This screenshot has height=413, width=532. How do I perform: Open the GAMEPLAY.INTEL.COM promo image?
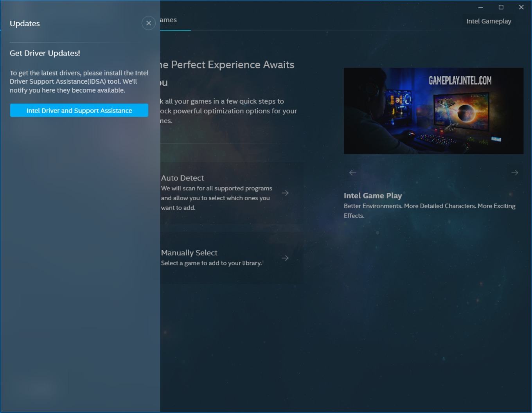pos(433,111)
